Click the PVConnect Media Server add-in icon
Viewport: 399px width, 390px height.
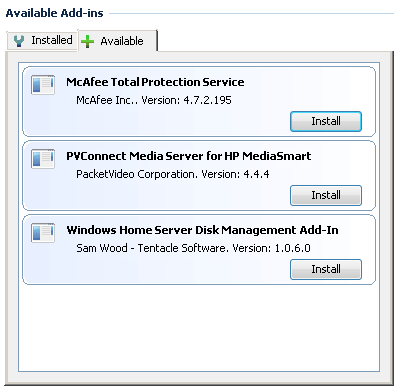tap(43, 159)
